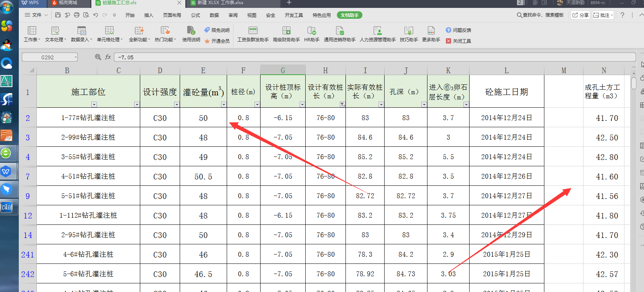This screenshot has width=644, height=292.
Task: Select row 241 header
Action: (27, 254)
